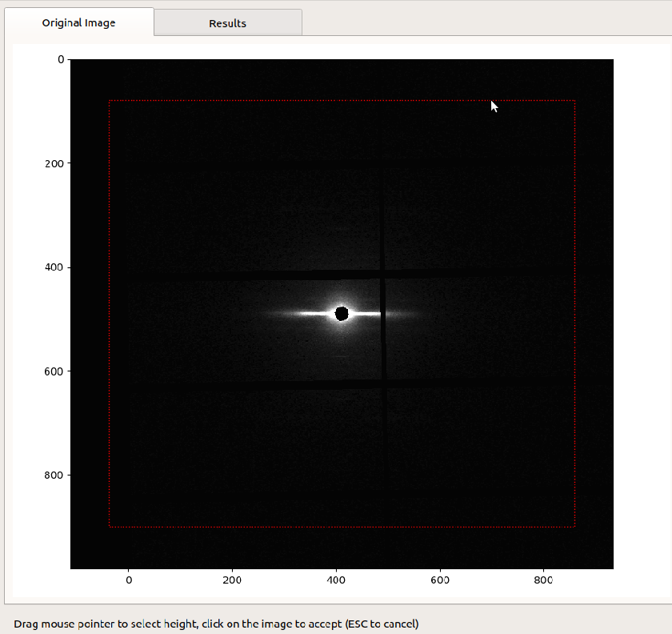Screen dimensions: 672x634
Task: Click the y-axis tick label 800
Action: pyautogui.click(x=54, y=475)
